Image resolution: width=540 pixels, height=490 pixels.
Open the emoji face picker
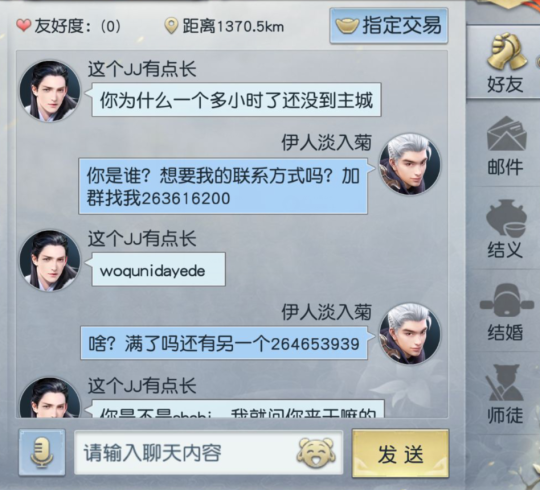pos(316,453)
